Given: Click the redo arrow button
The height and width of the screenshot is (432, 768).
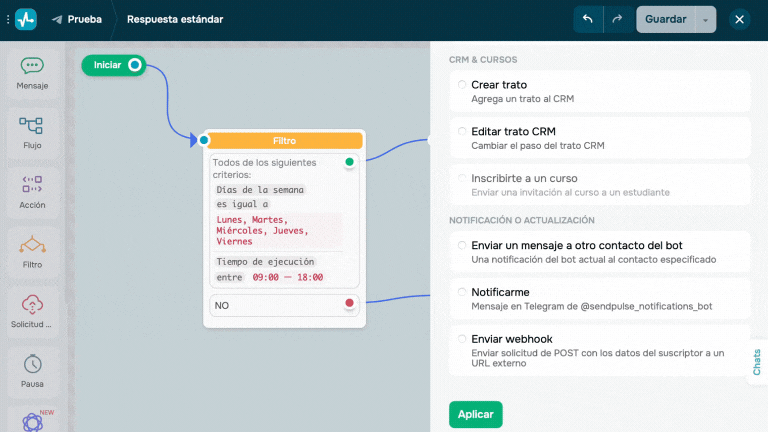Looking at the screenshot, I should 617,19.
